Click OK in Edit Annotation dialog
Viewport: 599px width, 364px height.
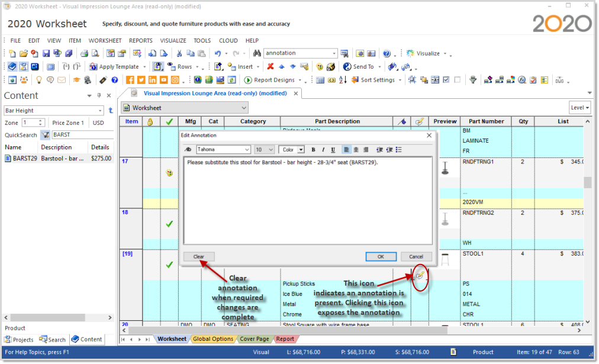(x=381, y=257)
